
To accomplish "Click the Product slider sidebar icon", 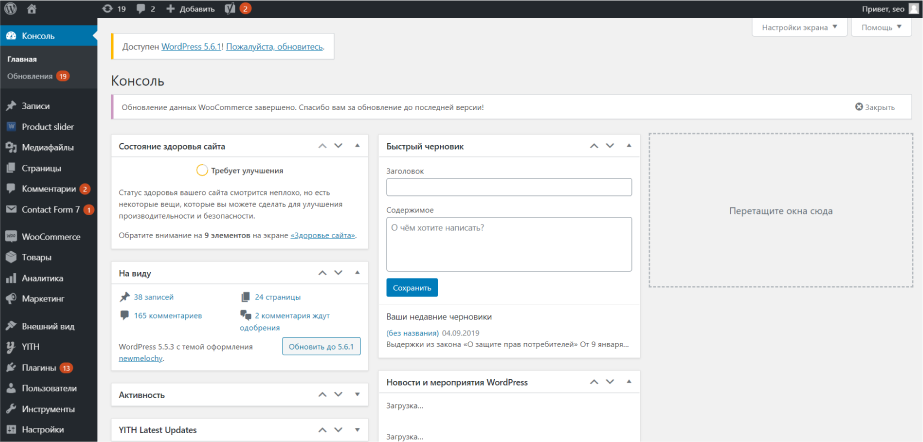I will pyautogui.click(x=11, y=127).
